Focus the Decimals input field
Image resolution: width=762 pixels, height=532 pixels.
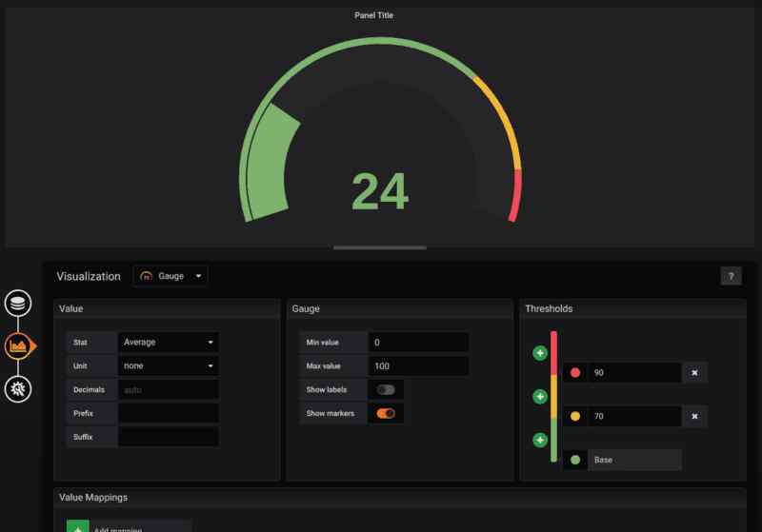[169, 389]
